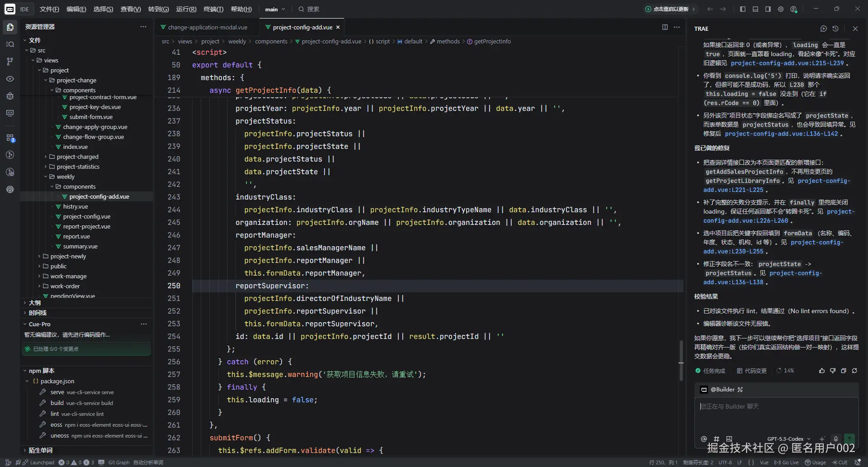868x467 pixels.
Task: Open the 终端(T) menu
Action: [x=213, y=9]
